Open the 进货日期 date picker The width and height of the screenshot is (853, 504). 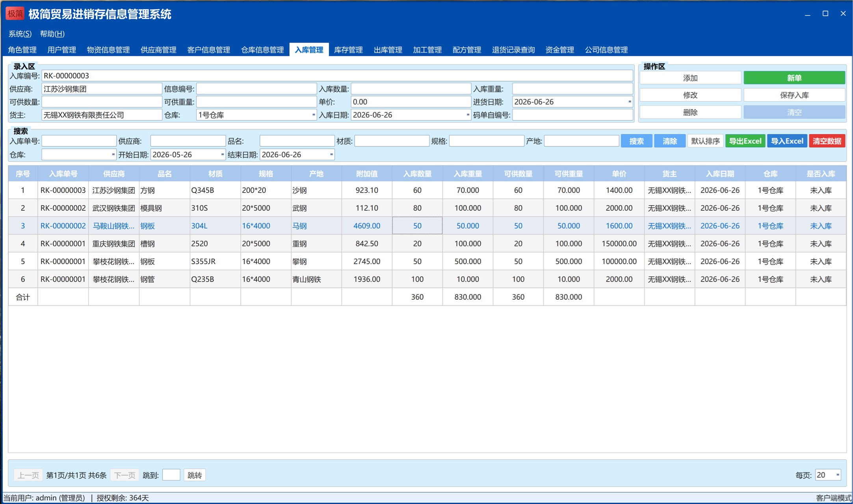630,102
